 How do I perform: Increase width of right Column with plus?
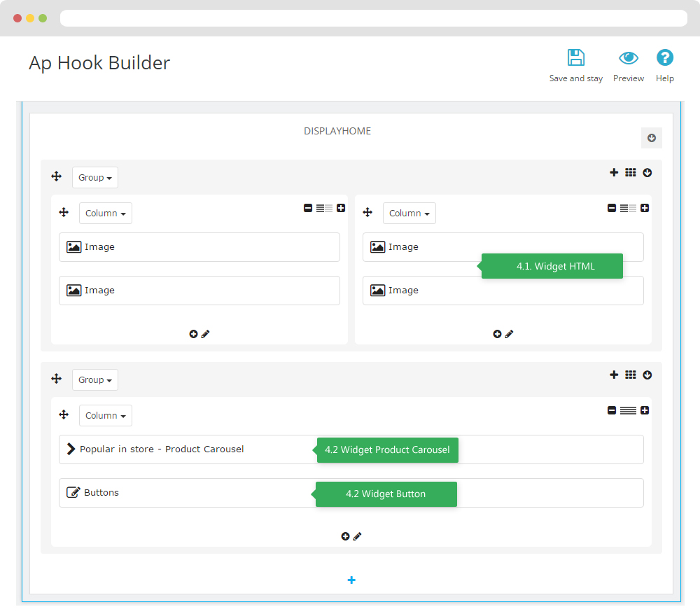645,208
